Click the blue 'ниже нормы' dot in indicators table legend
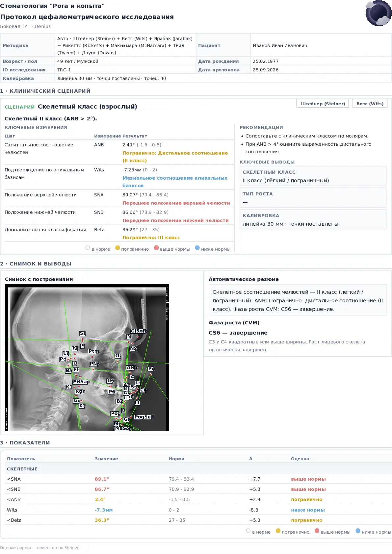 [358, 531]
